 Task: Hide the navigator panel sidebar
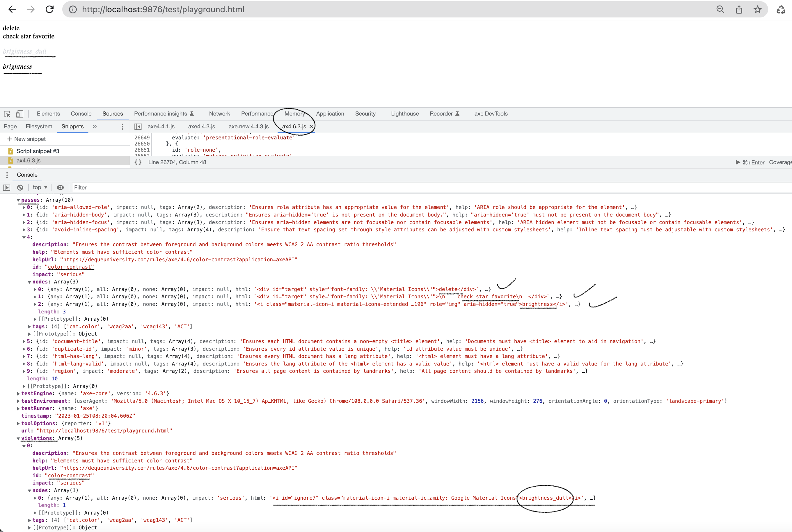tap(138, 126)
